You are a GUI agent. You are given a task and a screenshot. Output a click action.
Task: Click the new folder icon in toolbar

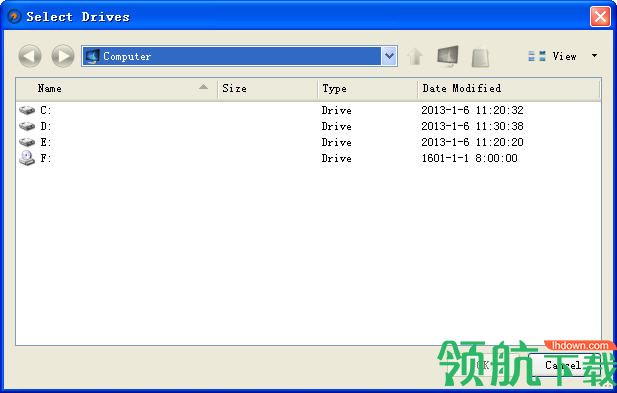click(480, 57)
